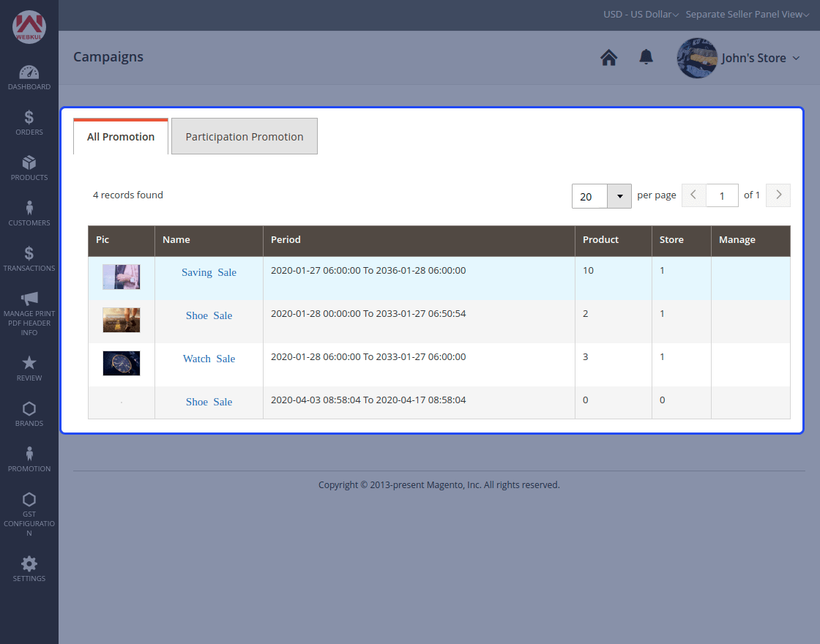Switch to Participation Promotion tab

(245, 136)
